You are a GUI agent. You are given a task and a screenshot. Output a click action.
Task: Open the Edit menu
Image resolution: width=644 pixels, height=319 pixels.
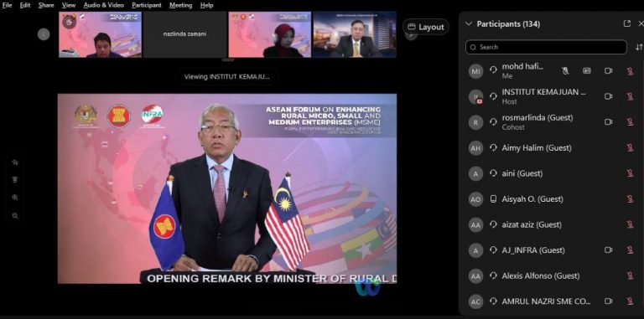(25, 5)
